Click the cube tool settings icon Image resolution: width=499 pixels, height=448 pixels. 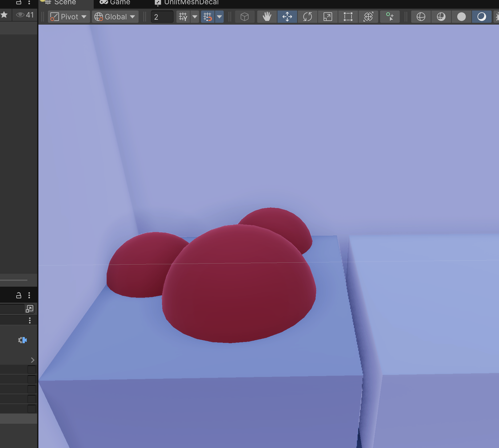(x=245, y=17)
